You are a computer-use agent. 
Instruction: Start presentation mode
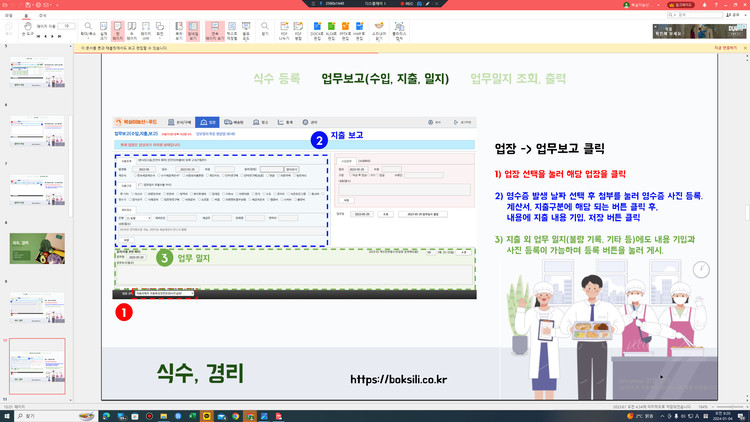(x=246, y=30)
